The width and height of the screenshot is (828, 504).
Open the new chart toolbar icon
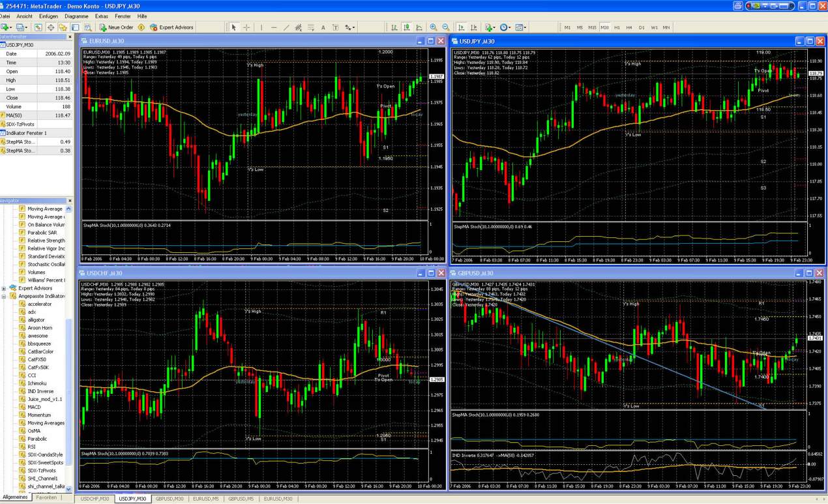[6, 27]
